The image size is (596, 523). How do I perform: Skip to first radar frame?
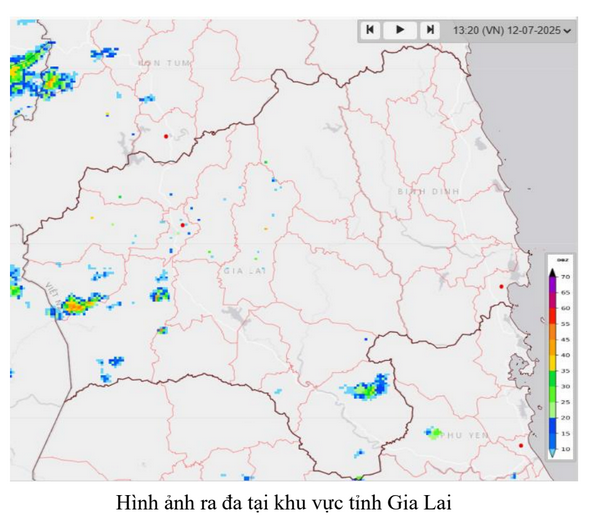(x=370, y=30)
